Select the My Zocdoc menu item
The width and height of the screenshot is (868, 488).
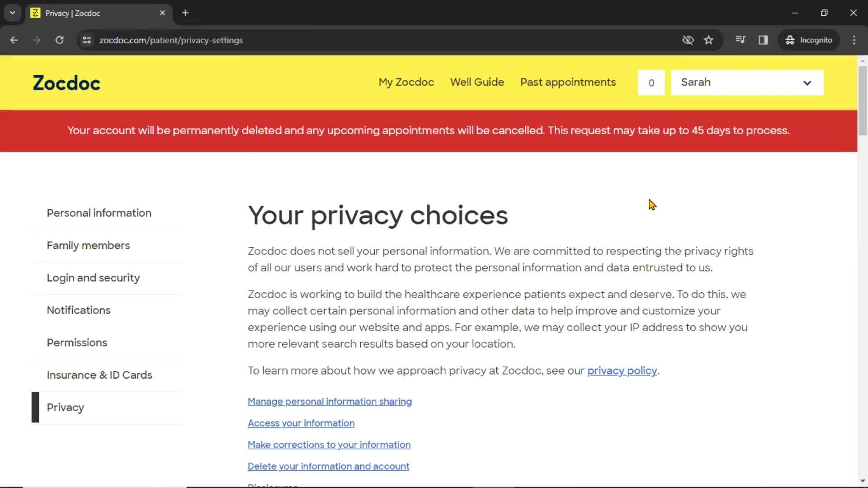coord(406,82)
